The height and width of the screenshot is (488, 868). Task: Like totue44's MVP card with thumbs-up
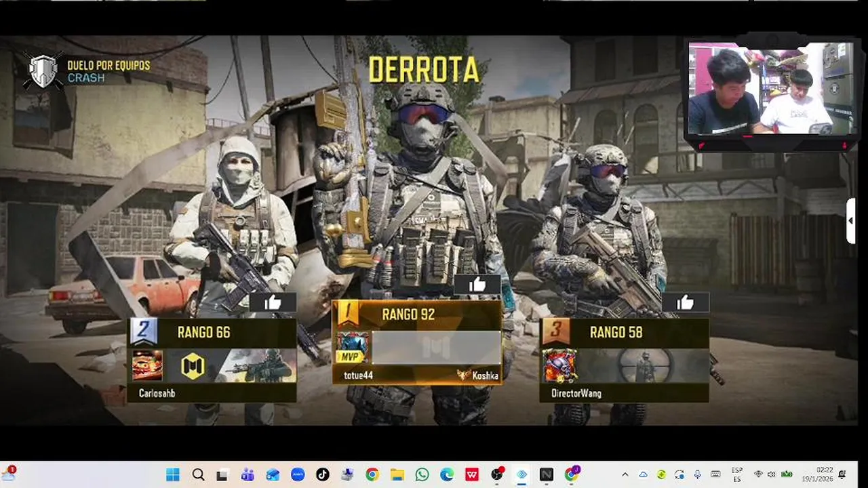click(477, 285)
